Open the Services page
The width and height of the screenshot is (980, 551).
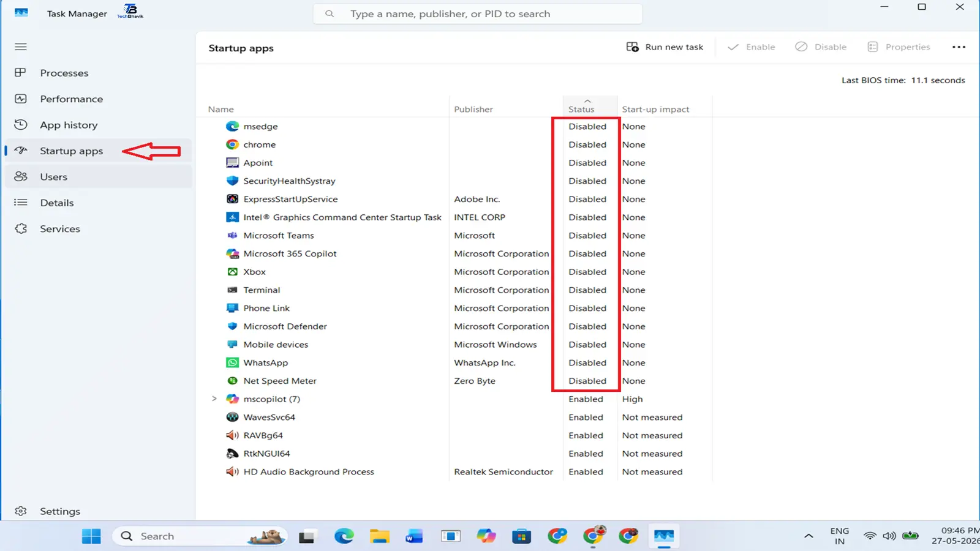pyautogui.click(x=98, y=229)
